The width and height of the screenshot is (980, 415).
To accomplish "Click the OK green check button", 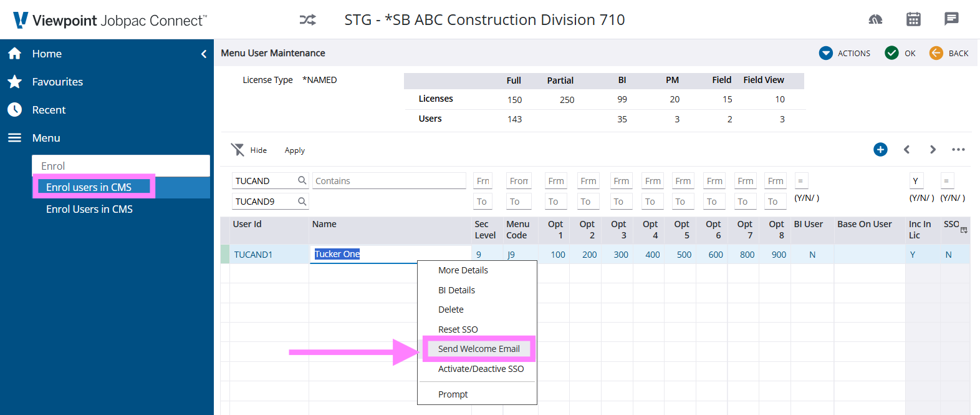I will pos(900,53).
